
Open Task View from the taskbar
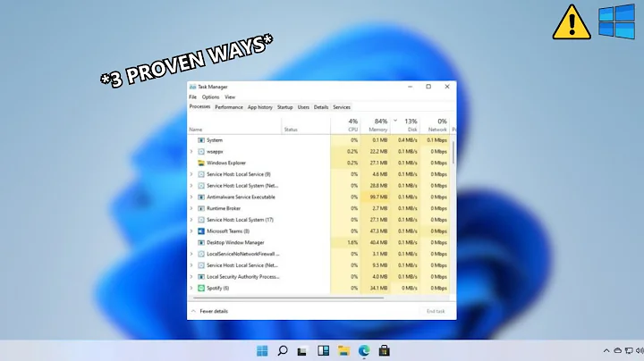pyautogui.click(x=302, y=351)
